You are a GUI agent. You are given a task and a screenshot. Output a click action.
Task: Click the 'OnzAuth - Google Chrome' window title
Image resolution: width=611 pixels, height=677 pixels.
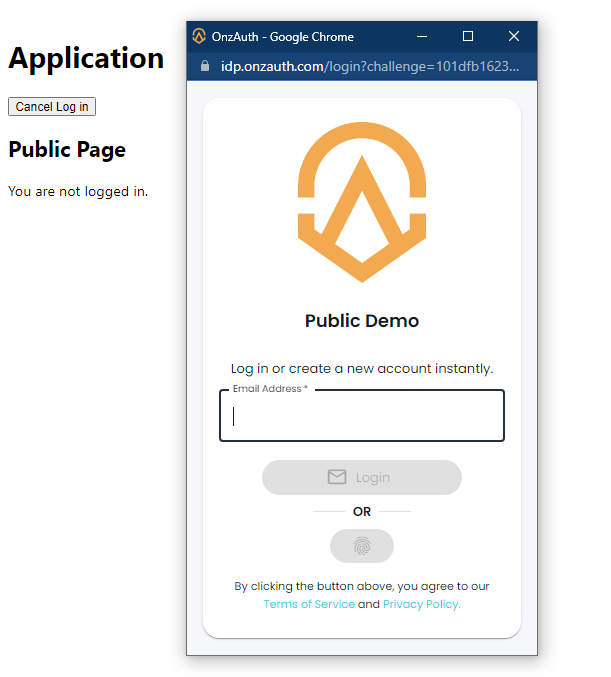click(282, 37)
